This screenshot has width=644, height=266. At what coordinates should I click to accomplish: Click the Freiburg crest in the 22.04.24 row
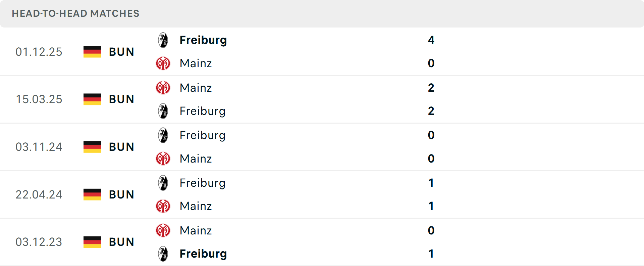point(163,183)
